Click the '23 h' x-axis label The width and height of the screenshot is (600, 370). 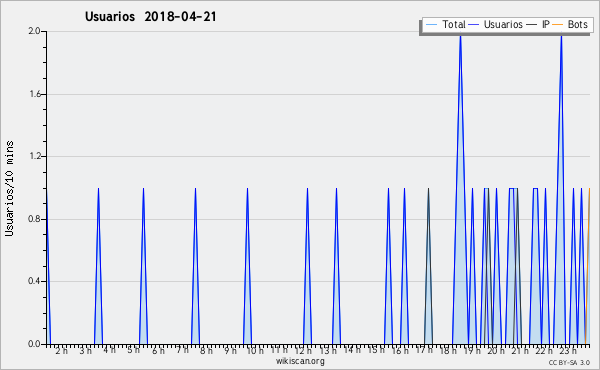tap(569, 351)
